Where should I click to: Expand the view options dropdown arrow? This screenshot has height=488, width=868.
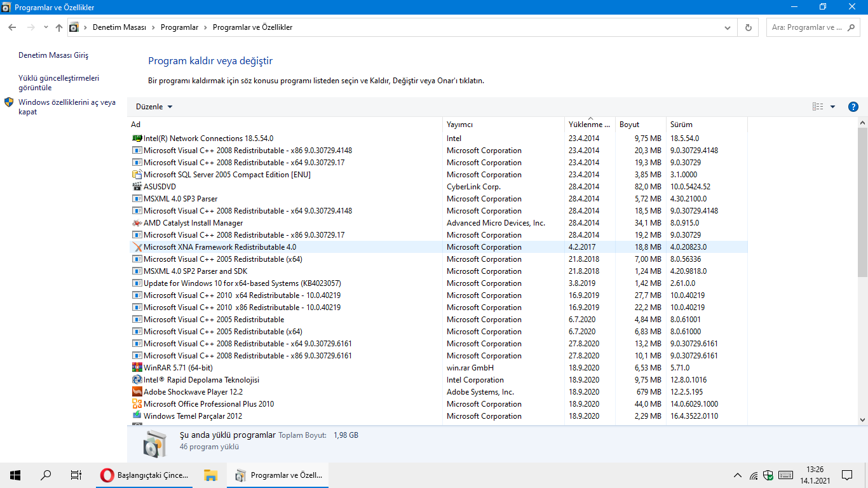pos(832,107)
